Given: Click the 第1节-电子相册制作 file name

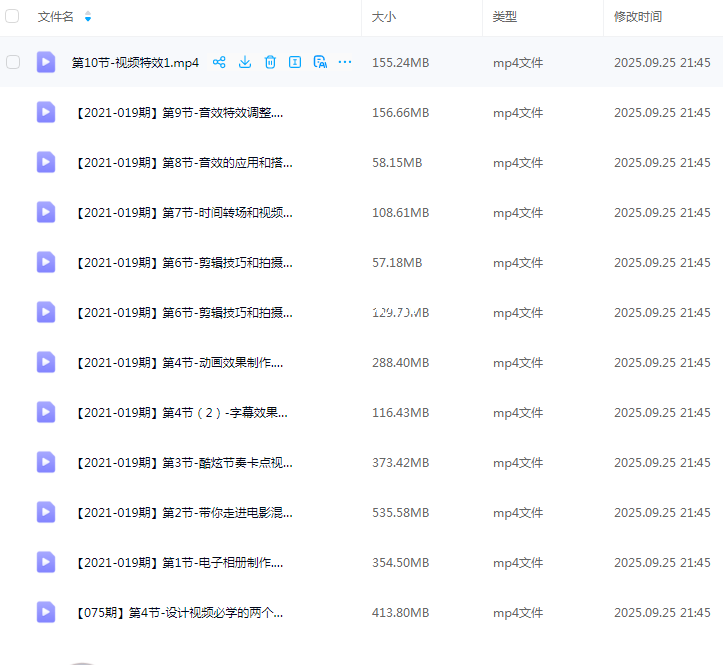Looking at the screenshot, I should 179,562.
